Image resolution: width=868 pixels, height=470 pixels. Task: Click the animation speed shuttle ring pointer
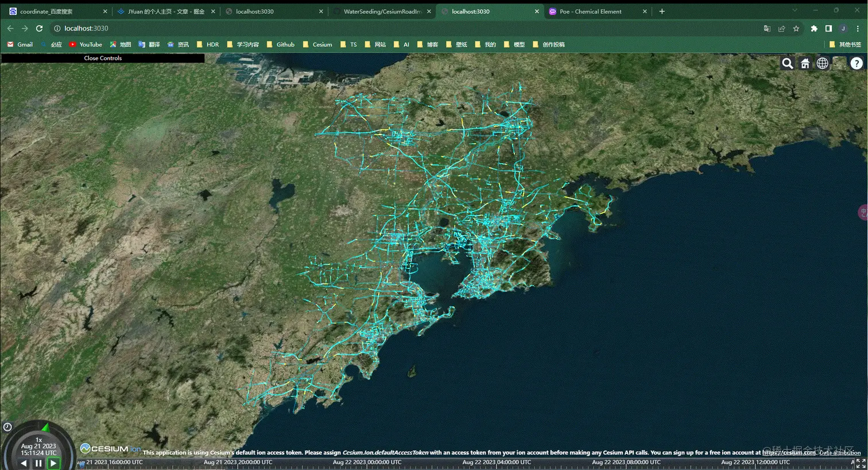(45, 427)
